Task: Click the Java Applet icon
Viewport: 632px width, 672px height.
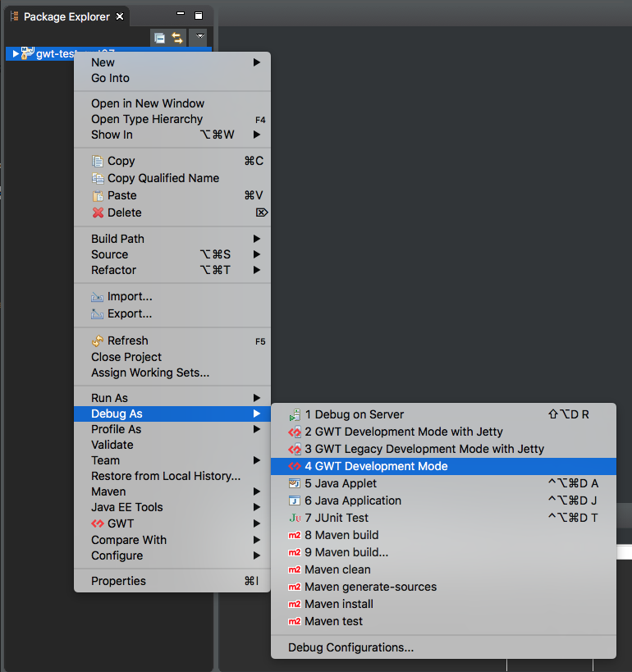Action: [295, 483]
